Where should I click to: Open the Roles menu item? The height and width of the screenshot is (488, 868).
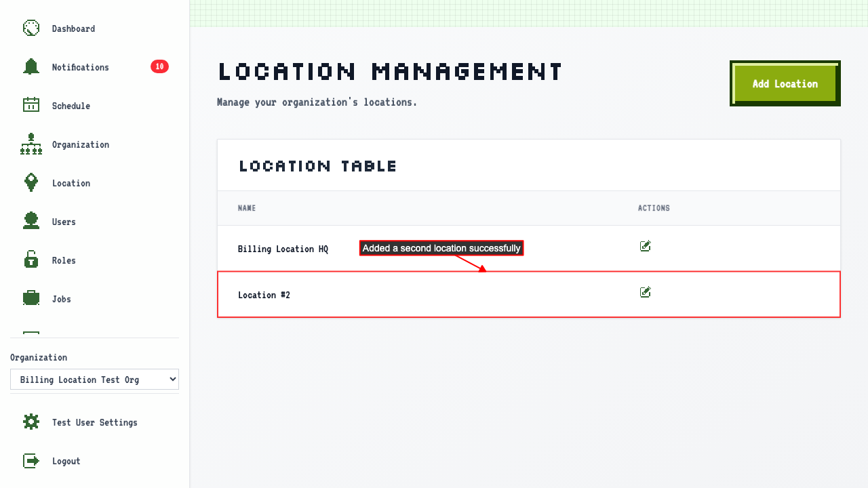(64, 260)
